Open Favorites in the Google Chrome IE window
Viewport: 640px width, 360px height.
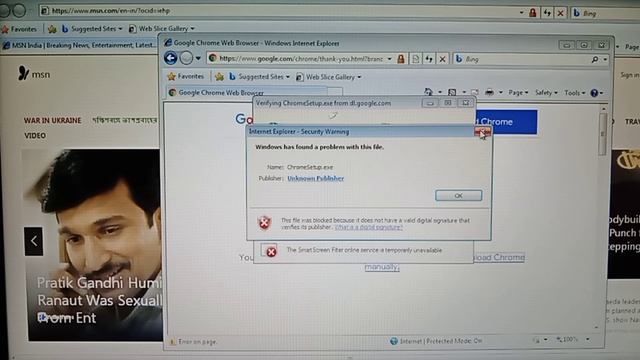pyautogui.click(x=186, y=76)
